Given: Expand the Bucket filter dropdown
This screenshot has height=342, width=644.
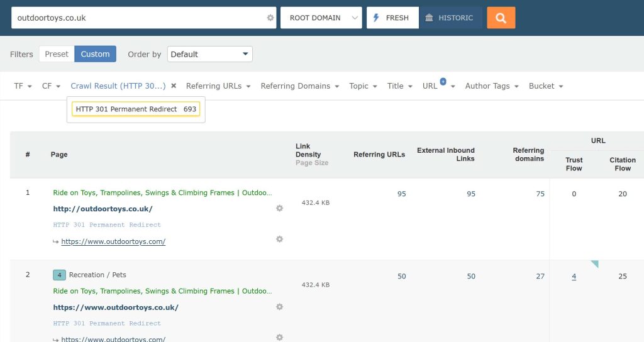Looking at the screenshot, I should [x=546, y=85].
